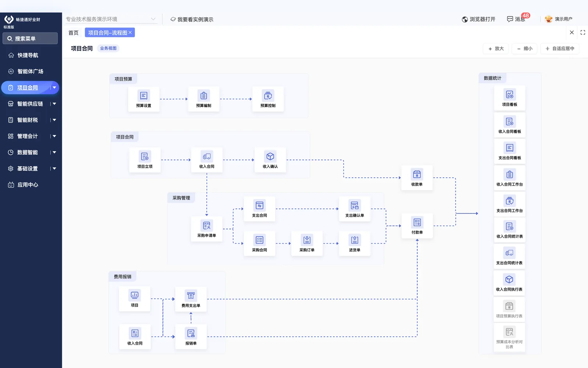Open the 专业技术服务演示环境 dropdown

(111, 19)
